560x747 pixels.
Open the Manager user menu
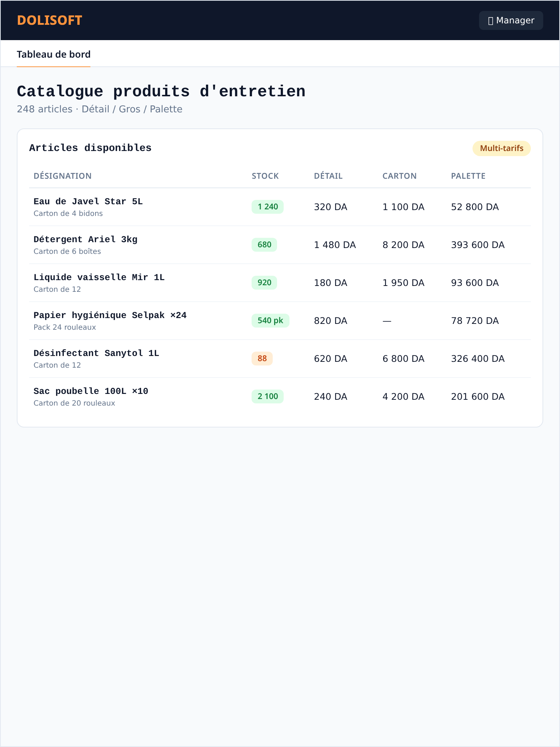click(x=511, y=20)
